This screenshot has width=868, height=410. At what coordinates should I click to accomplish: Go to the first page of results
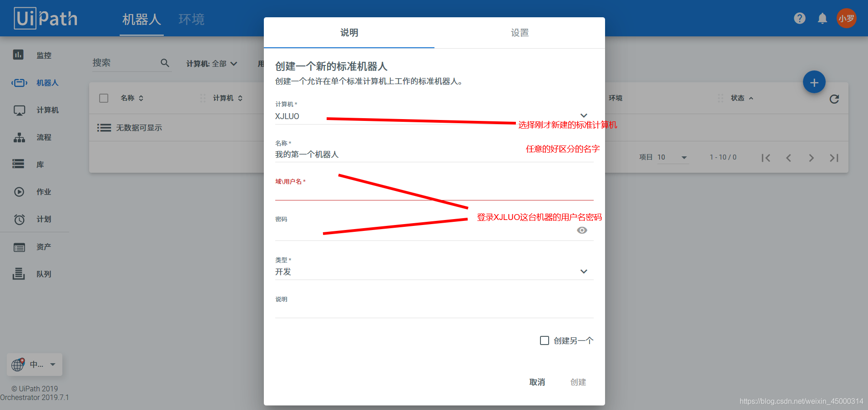(x=766, y=158)
